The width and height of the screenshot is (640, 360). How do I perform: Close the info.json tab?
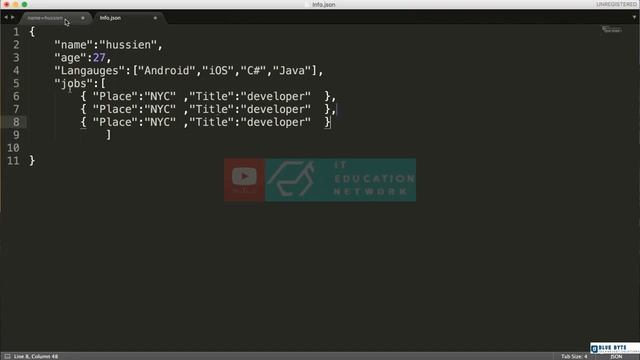[155, 18]
